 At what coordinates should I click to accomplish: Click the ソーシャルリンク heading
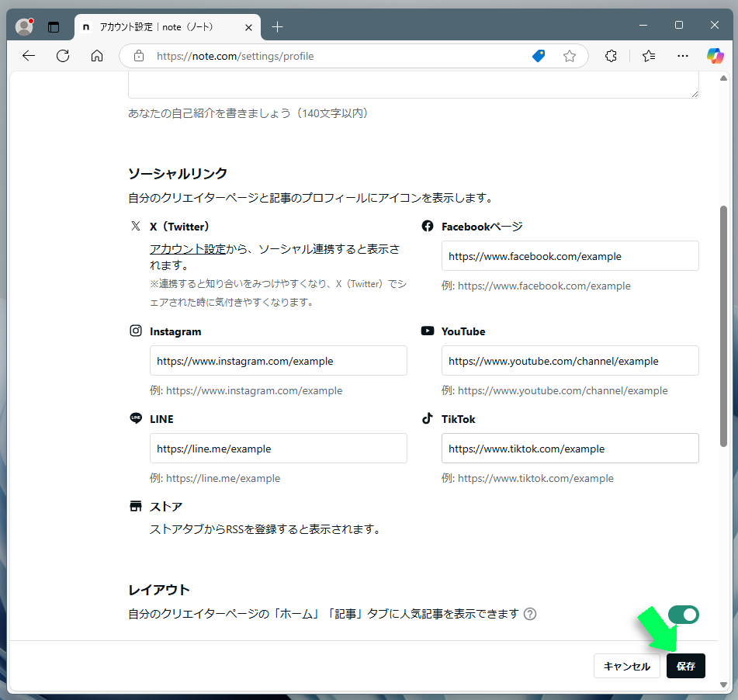point(178,173)
